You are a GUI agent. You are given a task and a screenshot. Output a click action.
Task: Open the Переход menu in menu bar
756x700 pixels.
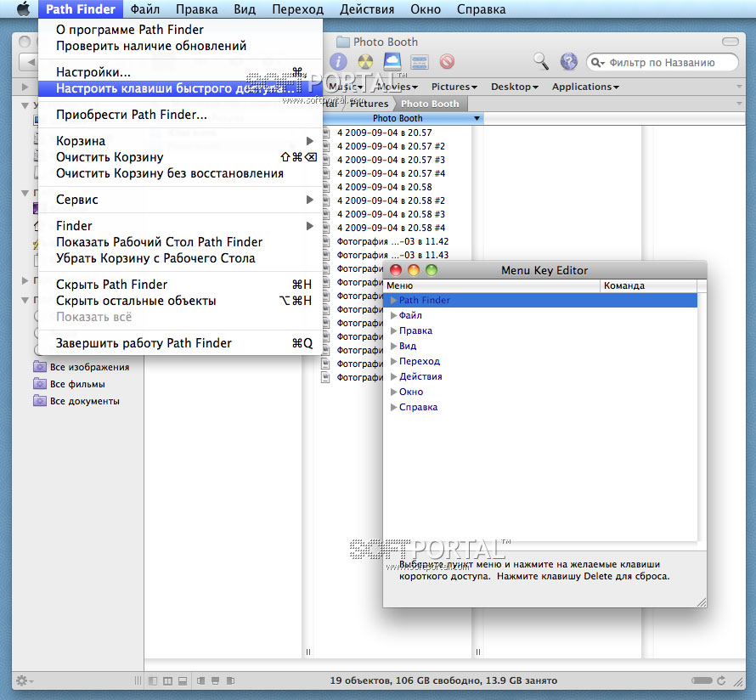point(297,9)
